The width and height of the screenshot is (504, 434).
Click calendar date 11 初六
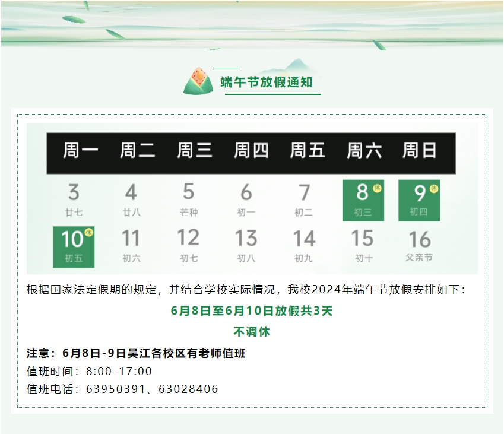131,246
